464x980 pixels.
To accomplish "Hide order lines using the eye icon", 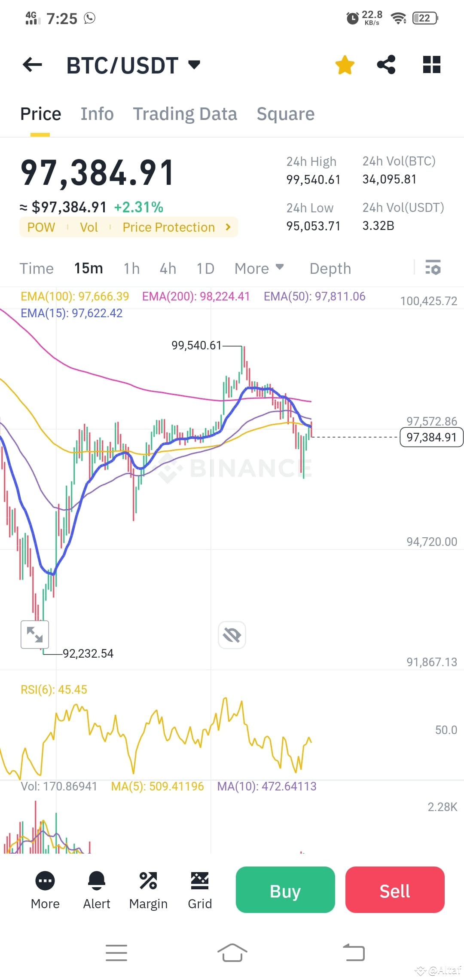I will point(232,634).
